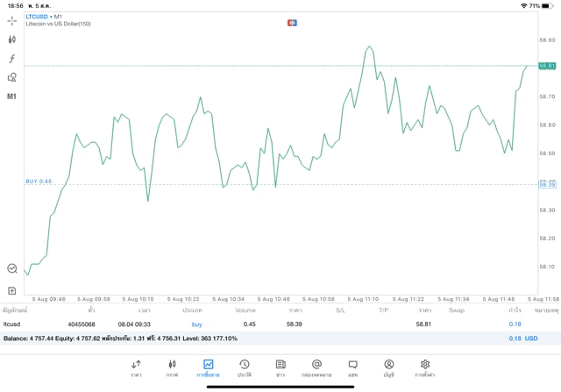Click the T/P column header
Viewport: 561px width, 392px height.
[384, 310]
